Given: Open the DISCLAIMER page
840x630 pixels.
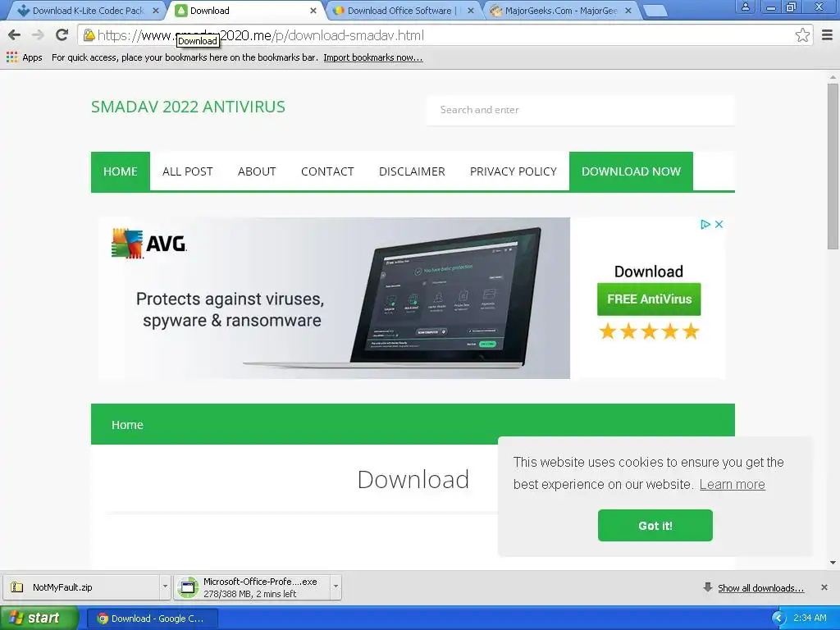Looking at the screenshot, I should pyautogui.click(x=412, y=171).
